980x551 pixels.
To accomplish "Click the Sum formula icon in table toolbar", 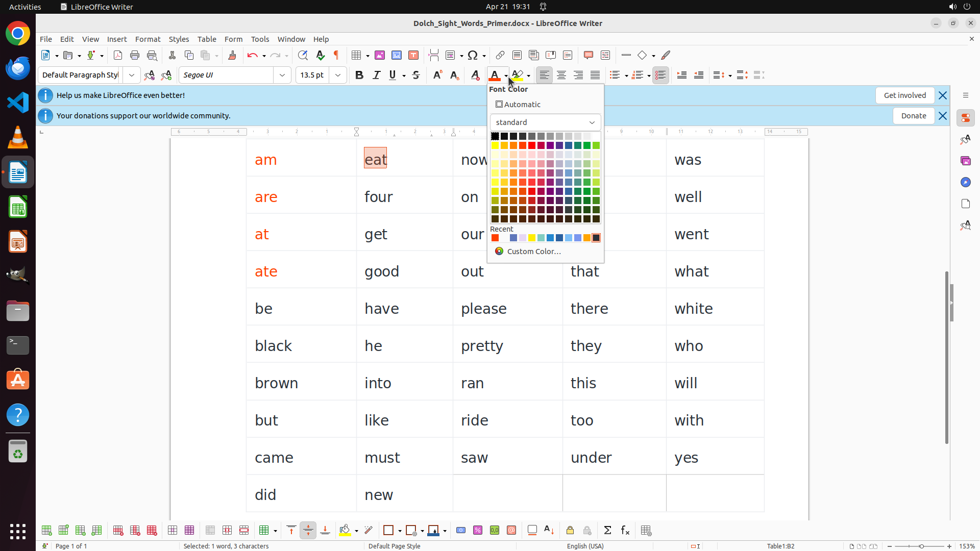I will tap(607, 531).
